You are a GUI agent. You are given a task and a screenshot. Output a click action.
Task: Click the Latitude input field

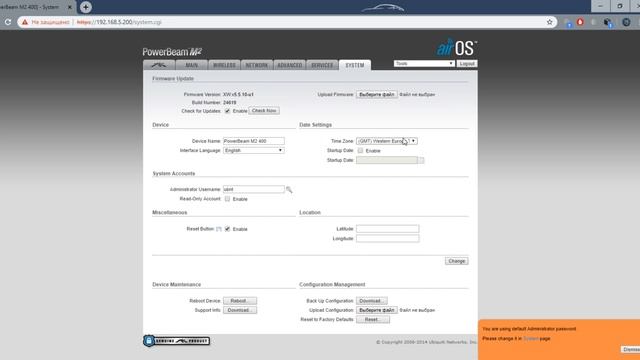[387, 229]
